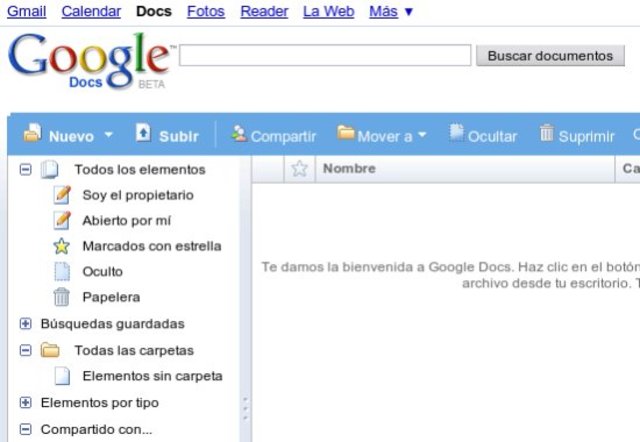Click the Elementos por tipo label
Screen dimensions: 640x442
point(100,403)
